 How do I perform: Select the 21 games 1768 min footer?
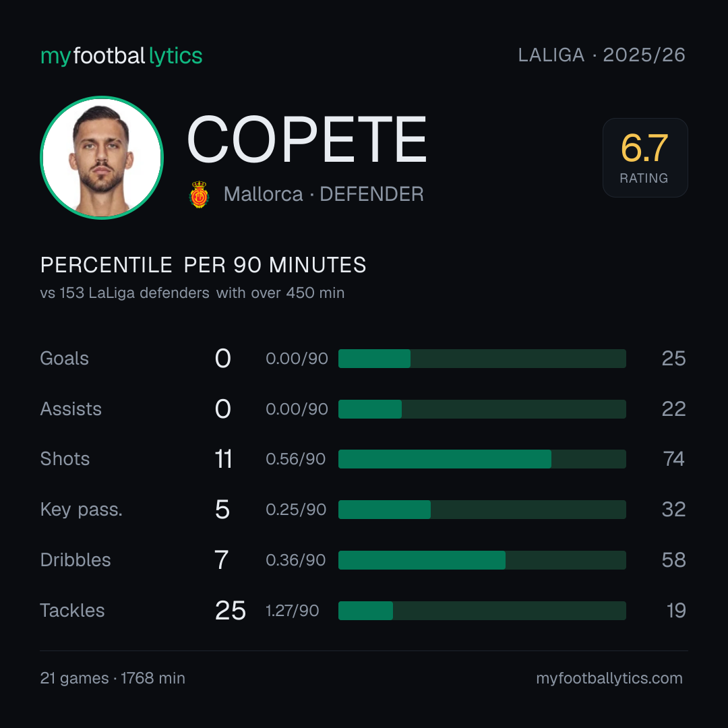pyautogui.click(x=113, y=678)
